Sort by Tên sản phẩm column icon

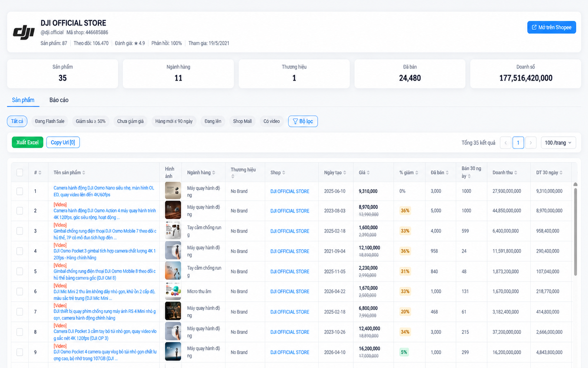point(84,172)
